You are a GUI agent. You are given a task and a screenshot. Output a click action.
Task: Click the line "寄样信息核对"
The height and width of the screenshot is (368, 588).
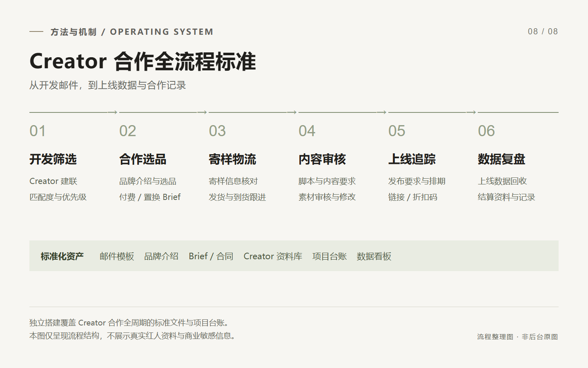[x=233, y=181]
